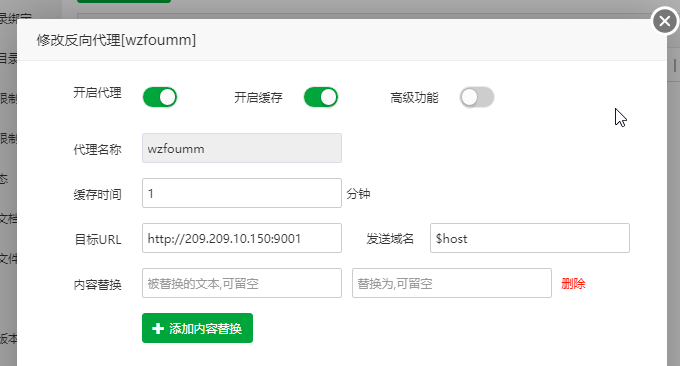
Task: Click the 添加内容替换 button
Action: point(197,328)
